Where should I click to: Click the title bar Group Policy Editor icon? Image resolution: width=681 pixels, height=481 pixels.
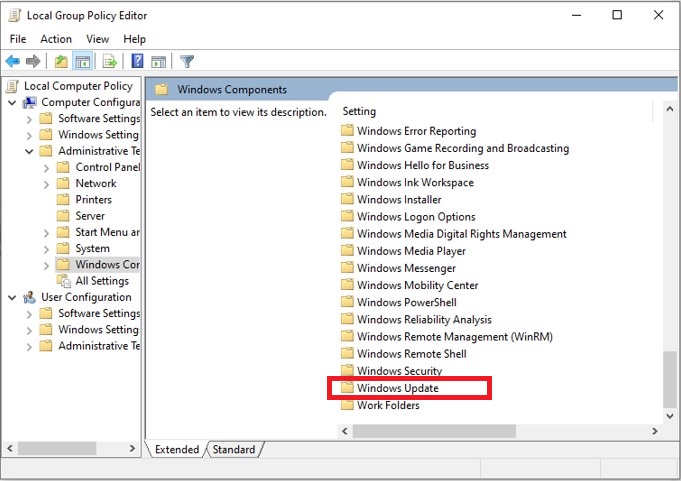click(15, 15)
